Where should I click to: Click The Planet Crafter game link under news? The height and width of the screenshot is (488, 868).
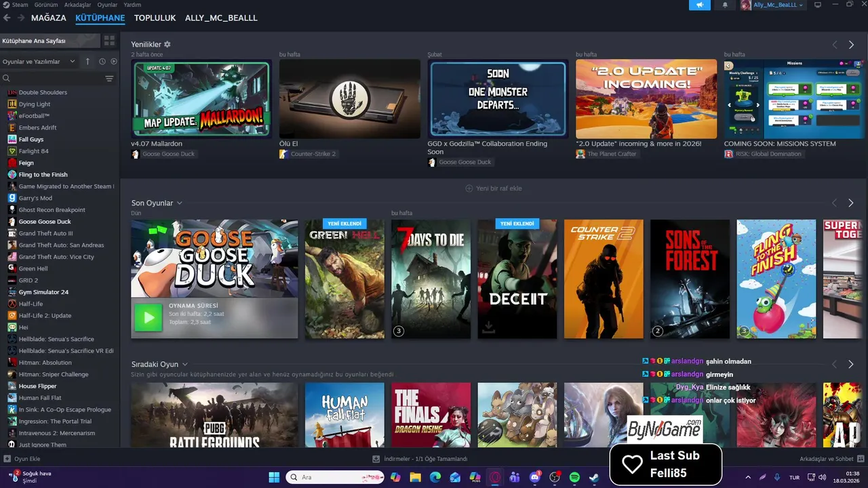(x=612, y=154)
